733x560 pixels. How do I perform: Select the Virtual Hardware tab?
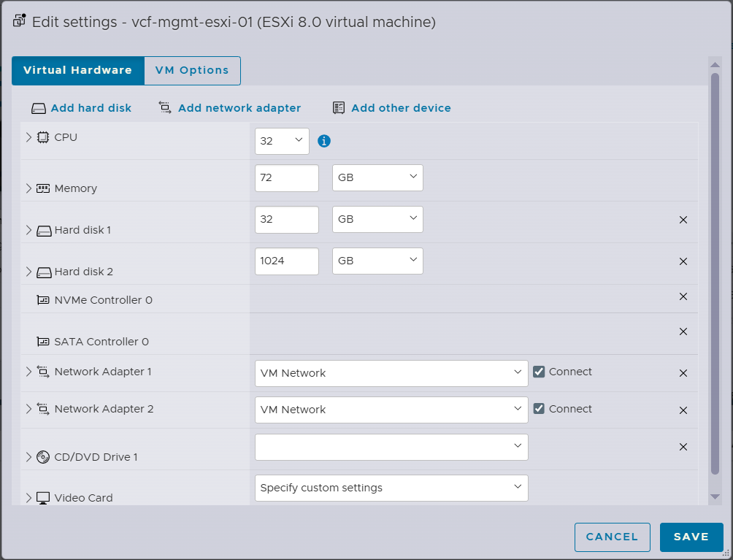coord(77,71)
